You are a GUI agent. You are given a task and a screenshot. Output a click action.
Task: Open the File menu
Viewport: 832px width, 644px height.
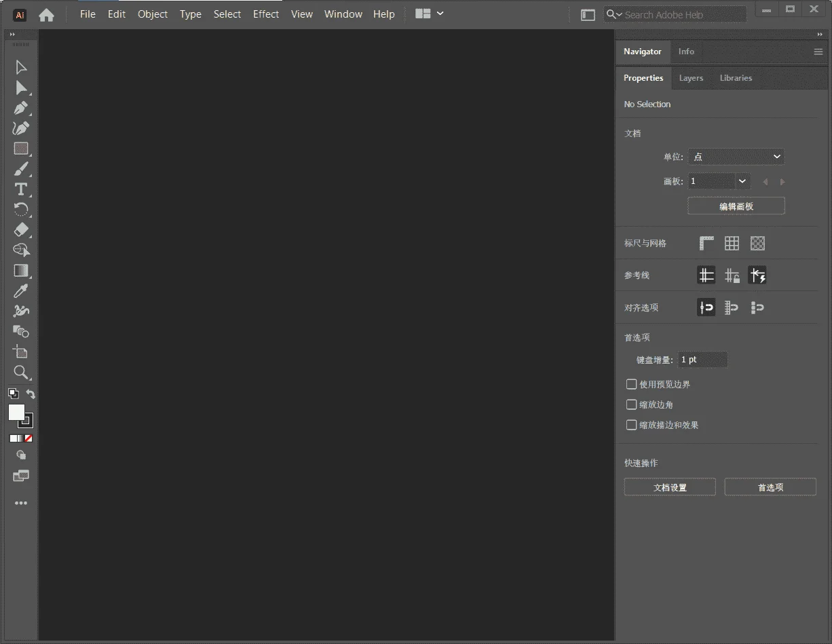tap(88, 14)
